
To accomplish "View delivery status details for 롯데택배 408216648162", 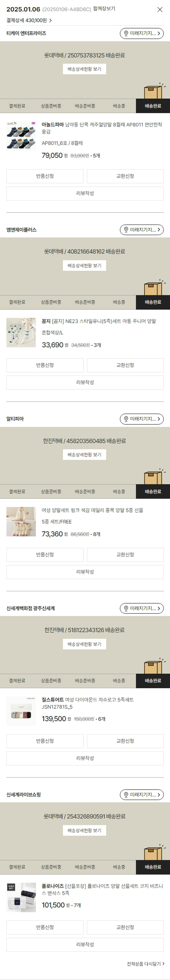I will (84, 265).
